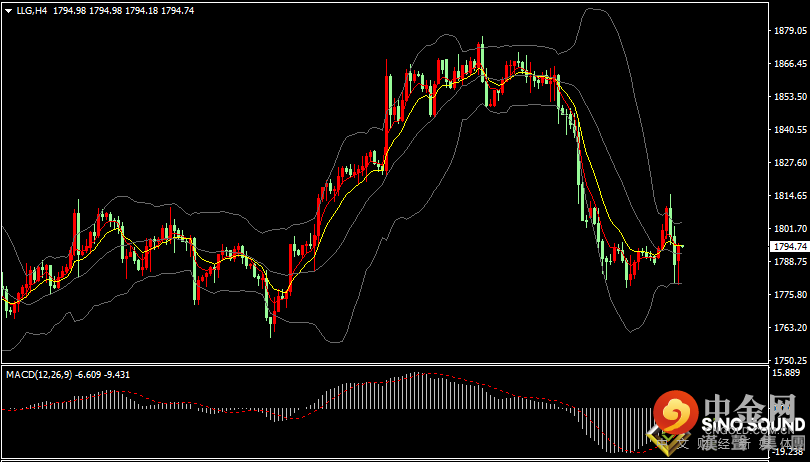Select the LLG,H4 symbol title text
The image size is (810, 462).
[x=32, y=10]
